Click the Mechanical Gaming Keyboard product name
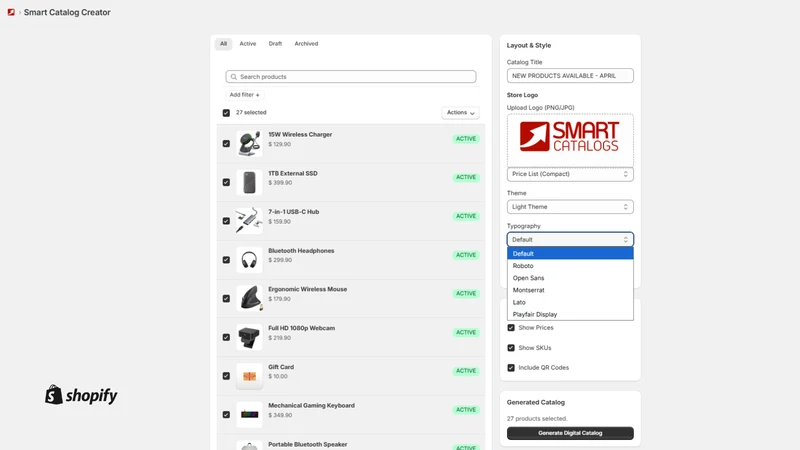Viewport: 800px width, 450px height. pos(311,406)
